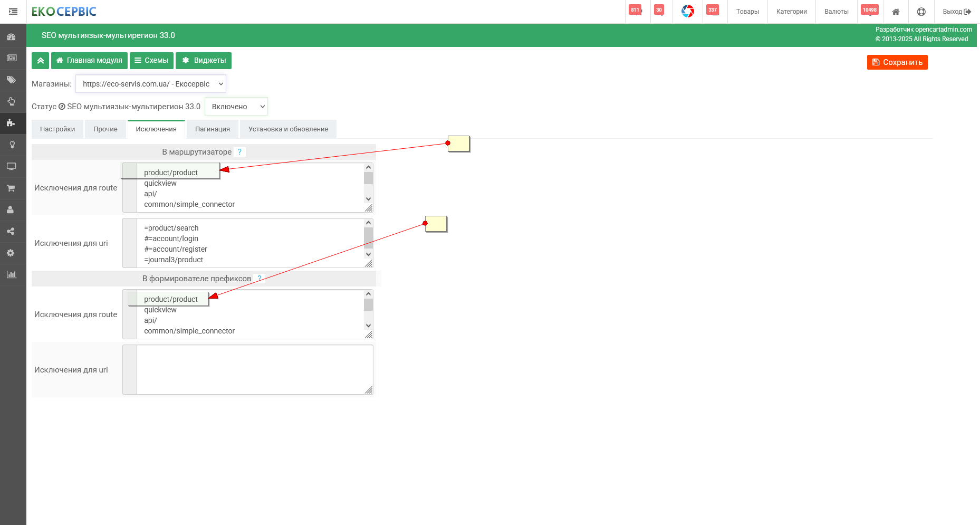Screen dimensions: 980x525
Task: Click scroll down arrow in router uri textarea
Action: coord(368,254)
